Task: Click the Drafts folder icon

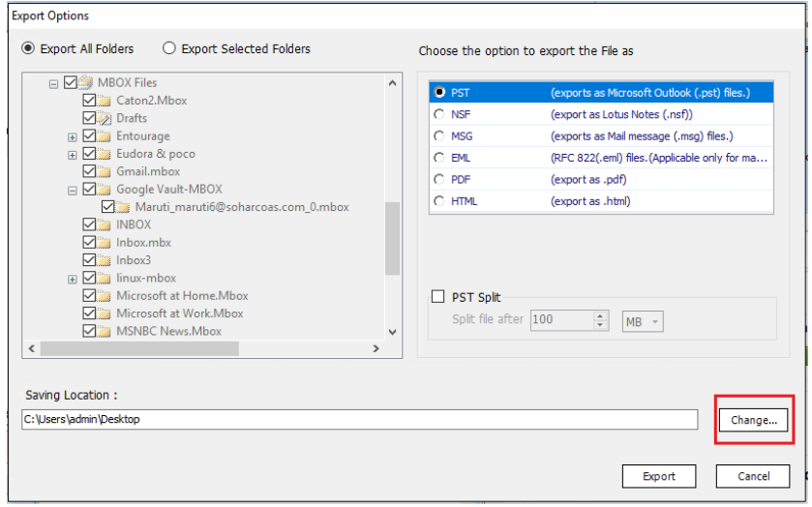Action: (x=105, y=119)
